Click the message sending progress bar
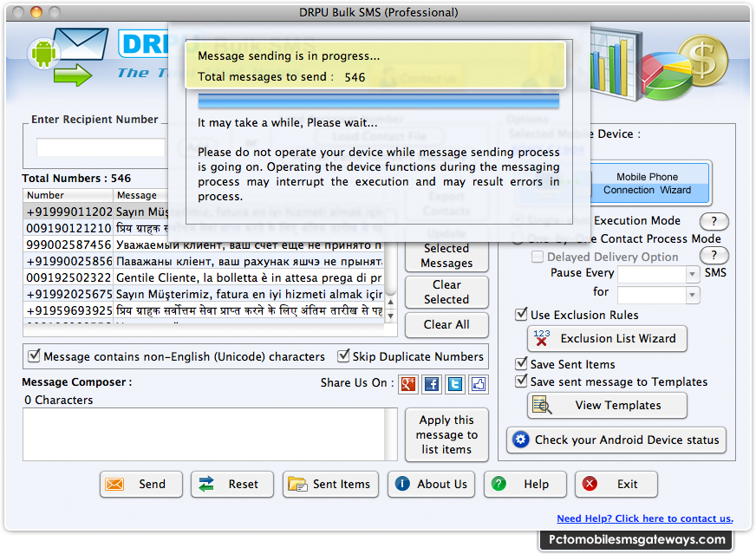Image resolution: width=756 pixels, height=554 pixels. pos(379,101)
